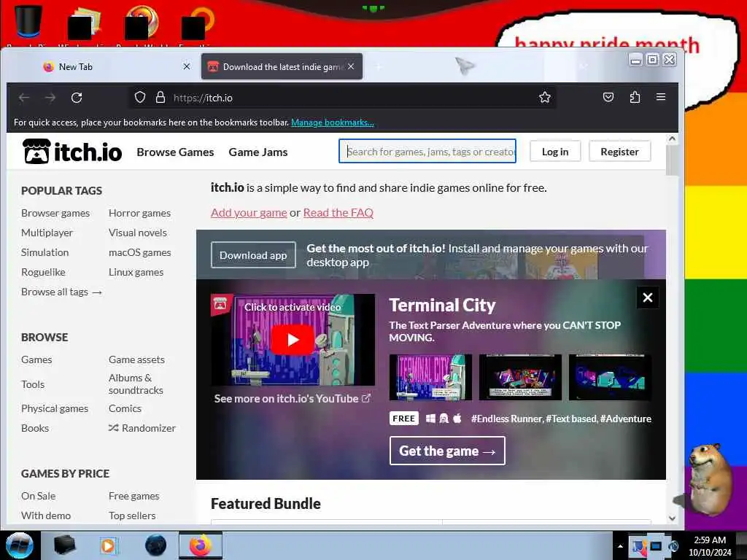Click the itch.io logo
The width and height of the screenshot is (747, 560).
tap(72, 152)
